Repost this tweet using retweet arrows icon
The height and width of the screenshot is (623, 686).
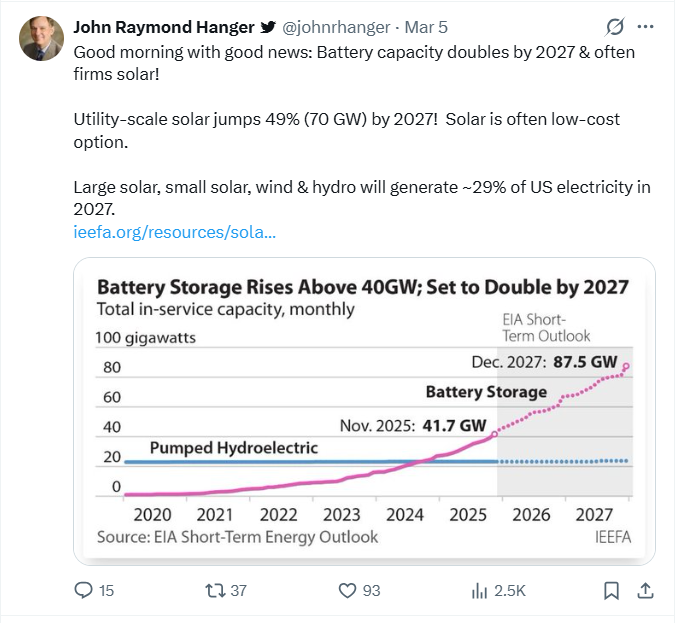[213, 590]
